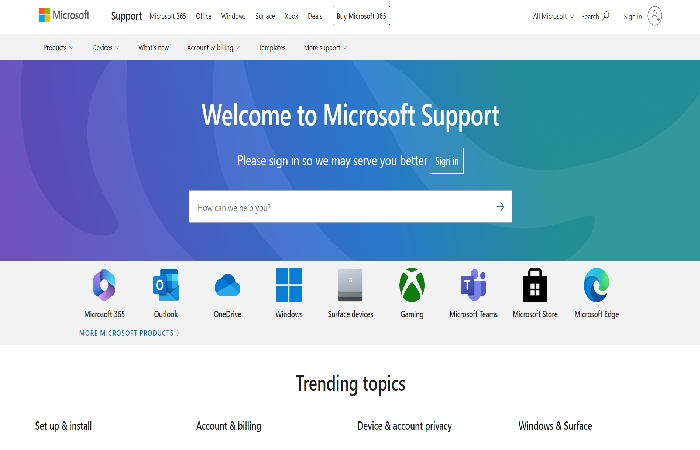Select the 'Account & billing' trending topic heading
This screenshot has height=450, width=700.
pos(229,426)
